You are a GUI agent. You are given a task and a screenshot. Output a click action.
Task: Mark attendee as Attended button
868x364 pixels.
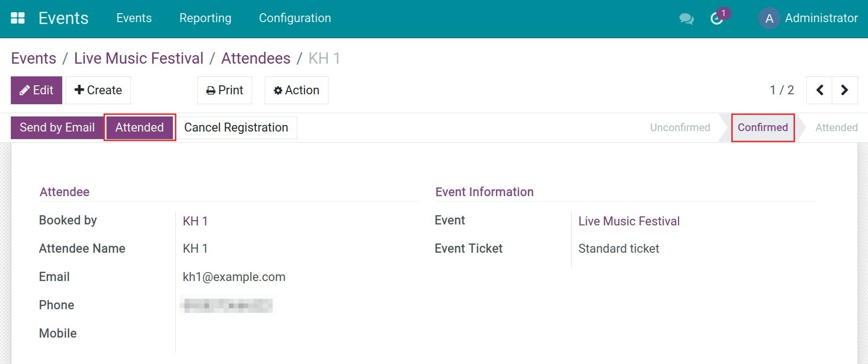[x=139, y=127]
